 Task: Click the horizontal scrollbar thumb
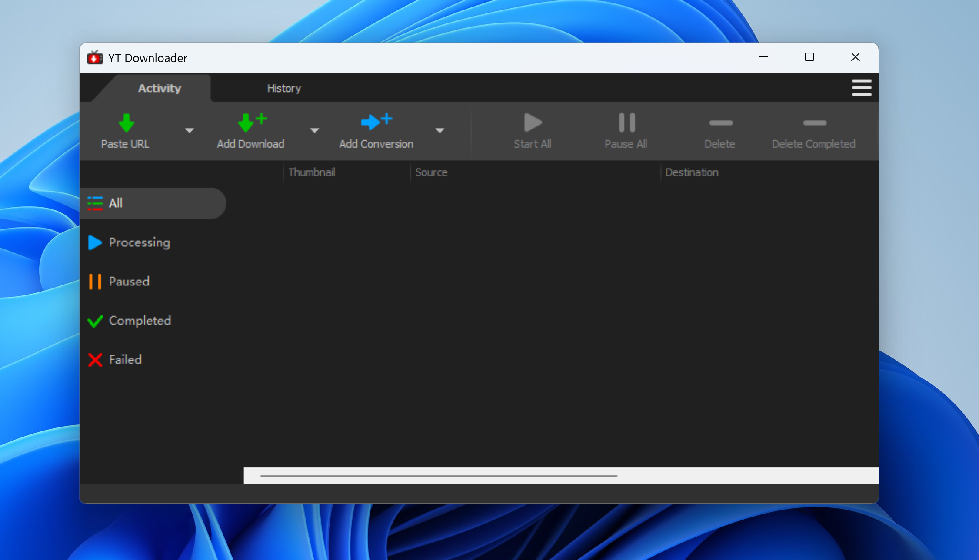(439, 476)
